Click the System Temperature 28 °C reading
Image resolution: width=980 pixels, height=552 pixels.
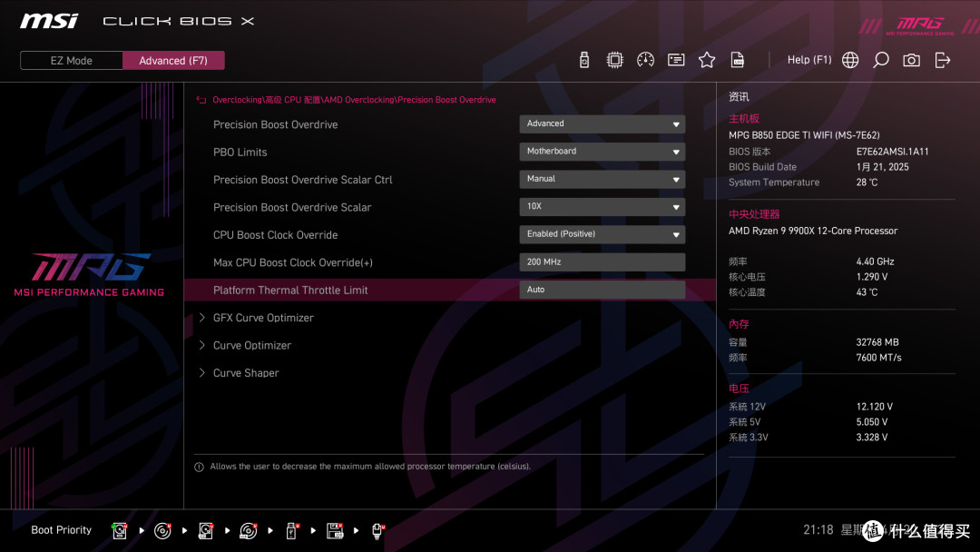[x=867, y=182]
